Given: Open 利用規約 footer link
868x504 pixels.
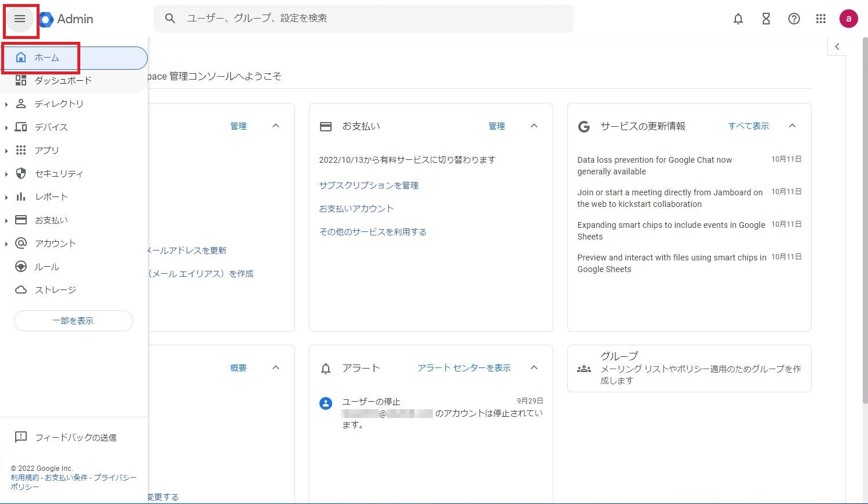Looking at the screenshot, I should (x=24, y=478).
